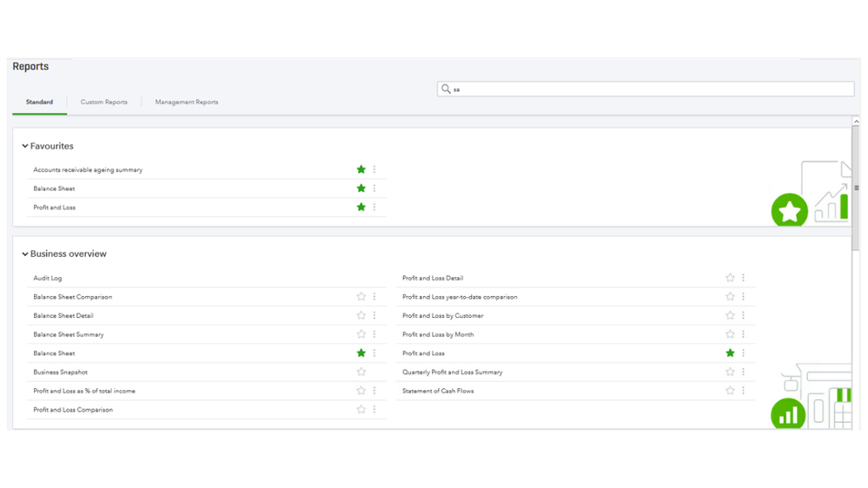Open more options for Accounts receivable ageing summary

[x=374, y=169]
